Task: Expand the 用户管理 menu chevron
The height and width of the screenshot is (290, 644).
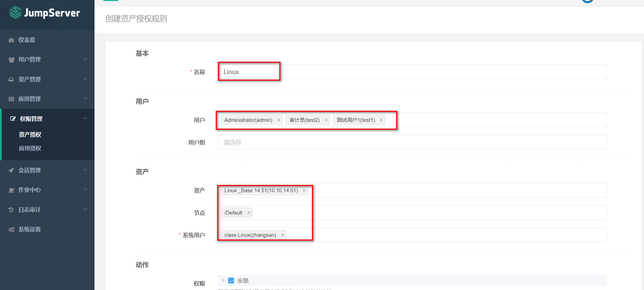Action: (85, 59)
